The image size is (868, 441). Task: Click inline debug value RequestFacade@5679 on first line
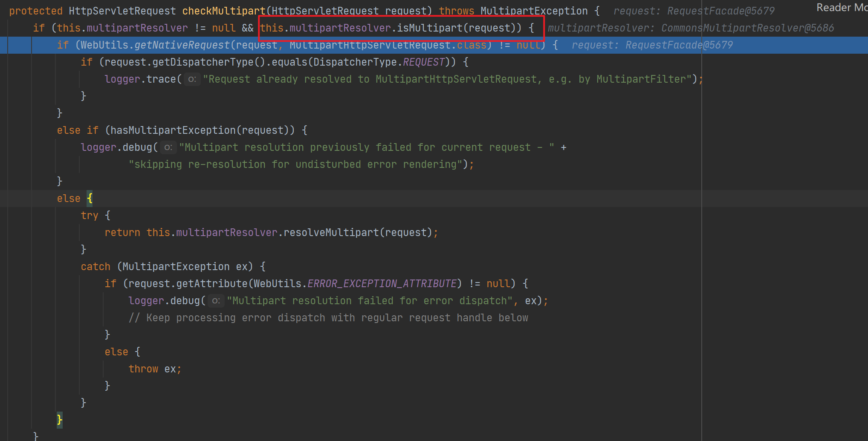pos(720,11)
